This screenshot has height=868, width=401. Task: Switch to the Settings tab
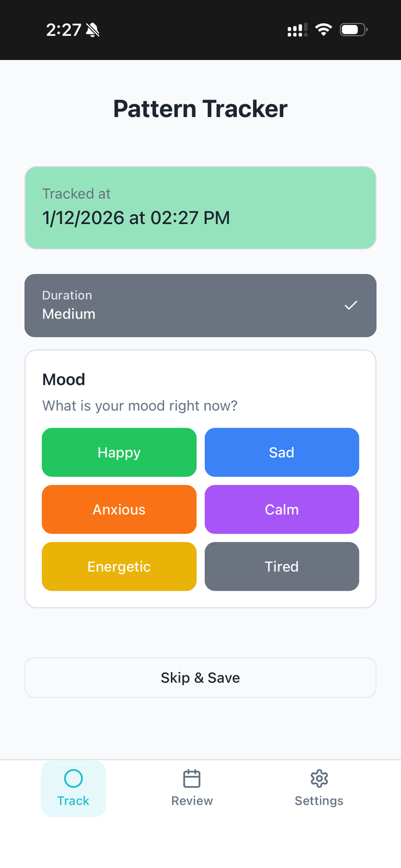click(x=319, y=789)
